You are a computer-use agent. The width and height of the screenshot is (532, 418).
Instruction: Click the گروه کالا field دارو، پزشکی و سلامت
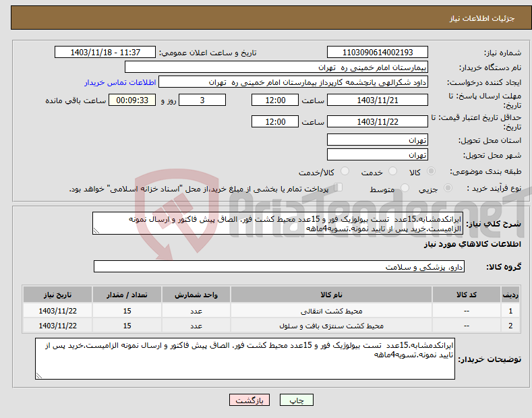(x=279, y=267)
